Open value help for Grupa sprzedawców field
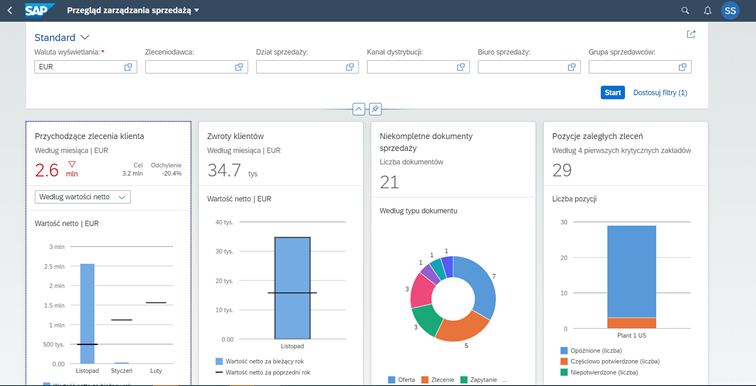This screenshot has width=756, height=386. pyautogui.click(x=683, y=67)
